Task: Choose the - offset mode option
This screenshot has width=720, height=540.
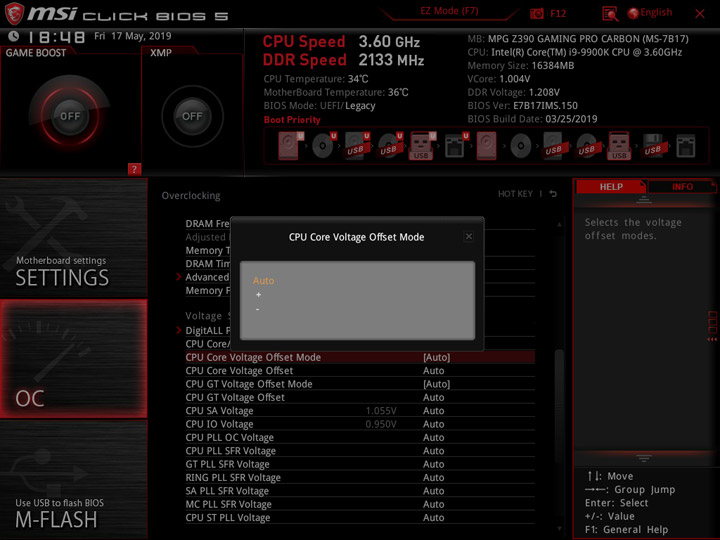Action: (258, 309)
